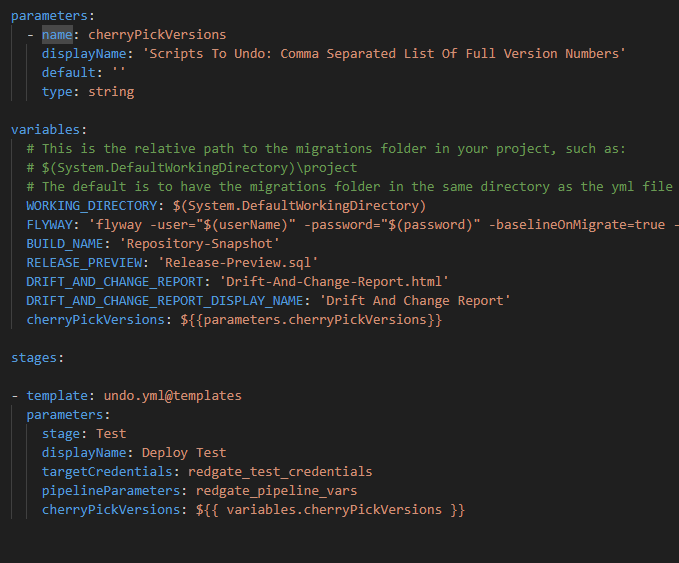Click the cherryPickVersions parameter name value
679x563 pixels.
click(x=157, y=35)
